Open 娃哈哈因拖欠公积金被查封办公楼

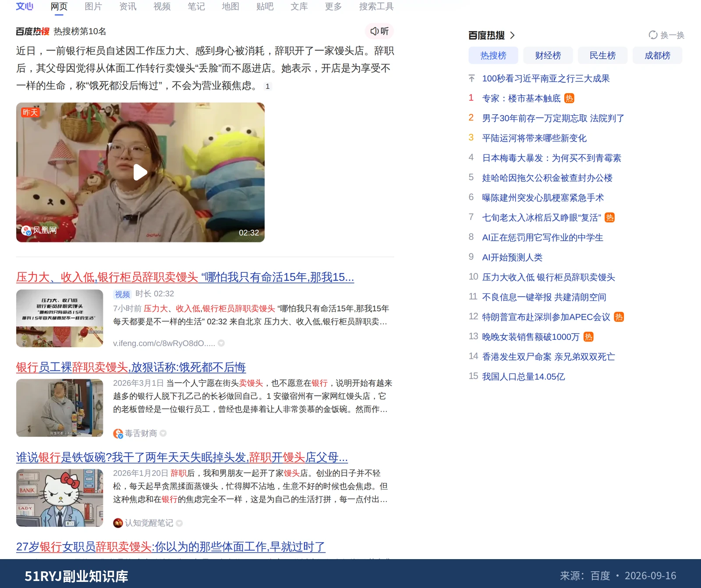pos(547,178)
